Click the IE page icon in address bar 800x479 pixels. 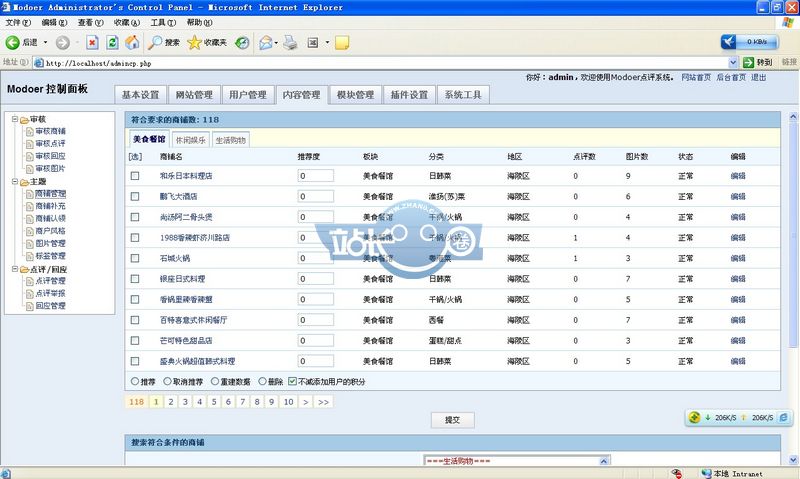coord(38,63)
